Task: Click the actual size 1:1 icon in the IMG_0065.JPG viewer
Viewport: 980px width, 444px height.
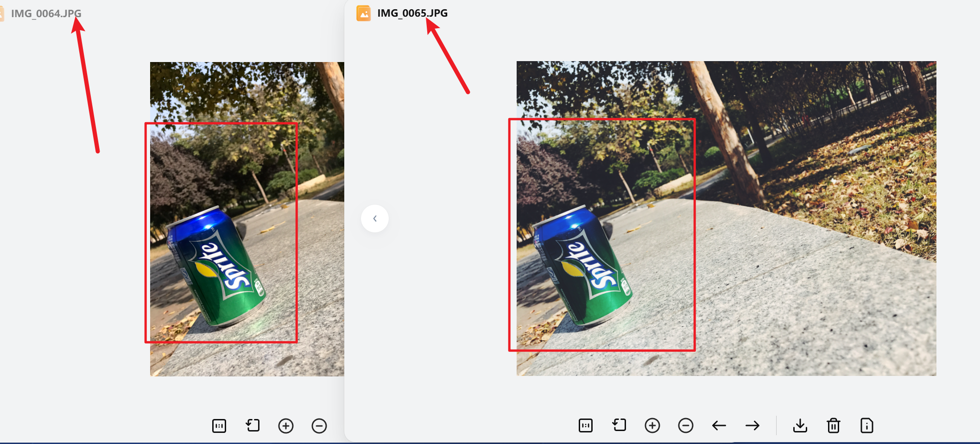Action: [586, 425]
